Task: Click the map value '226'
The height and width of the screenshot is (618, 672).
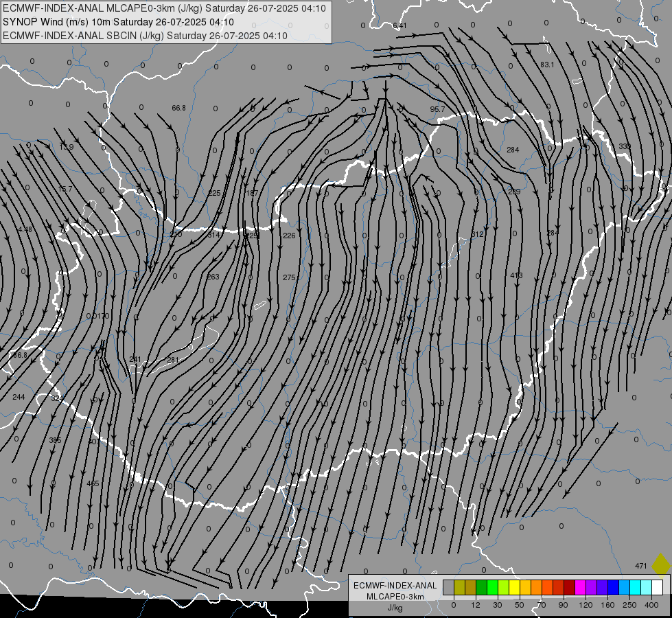Action: point(289,236)
